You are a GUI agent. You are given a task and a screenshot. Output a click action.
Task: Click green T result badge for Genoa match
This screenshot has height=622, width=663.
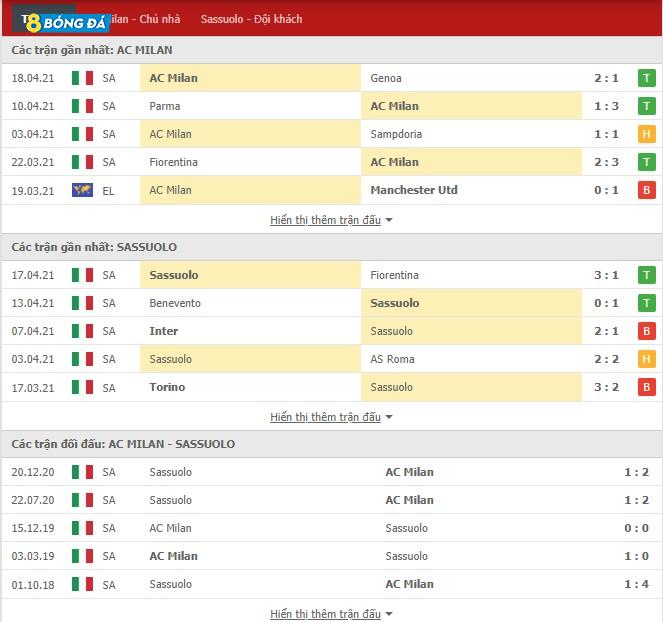click(x=647, y=78)
